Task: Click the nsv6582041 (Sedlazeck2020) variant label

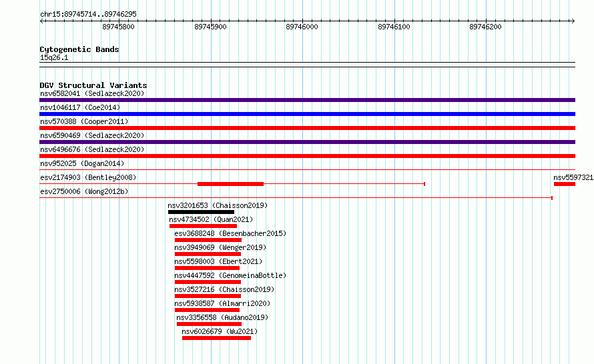Action: coord(92,93)
